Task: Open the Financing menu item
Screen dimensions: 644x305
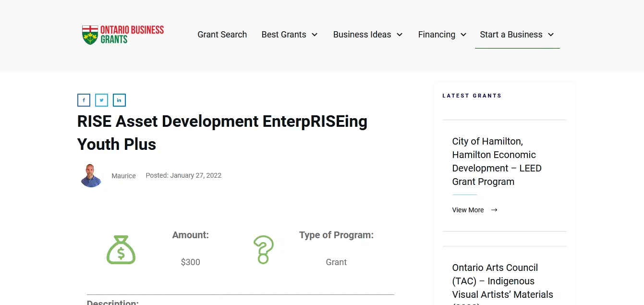Action: [436, 35]
